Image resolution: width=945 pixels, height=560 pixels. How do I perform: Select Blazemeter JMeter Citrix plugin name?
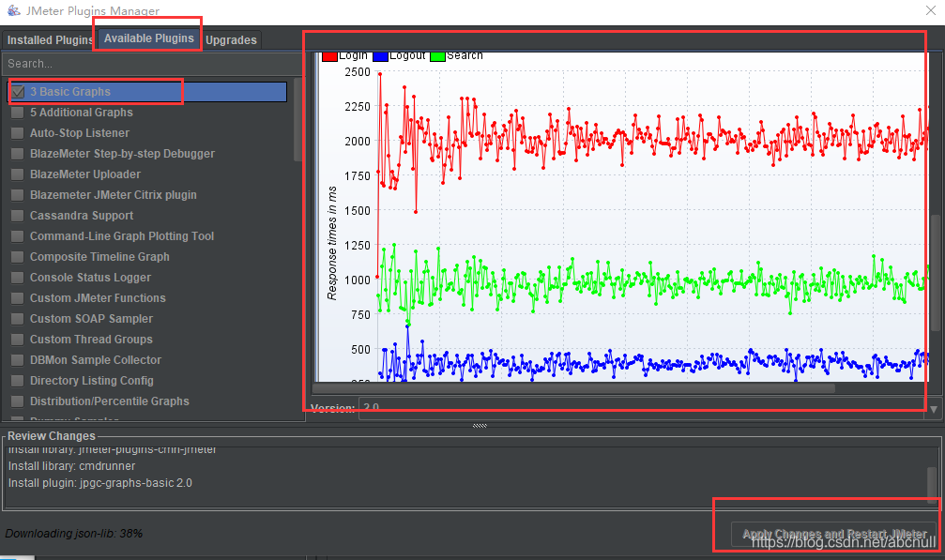[114, 195]
